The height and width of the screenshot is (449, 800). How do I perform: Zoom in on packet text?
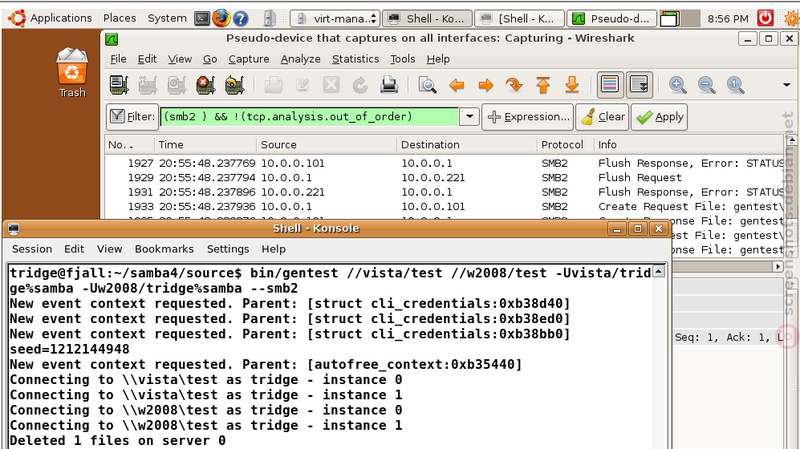click(x=678, y=85)
